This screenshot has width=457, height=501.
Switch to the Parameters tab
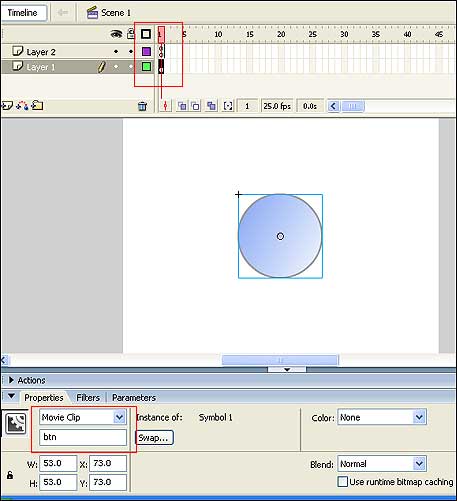[x=134, y=398]
